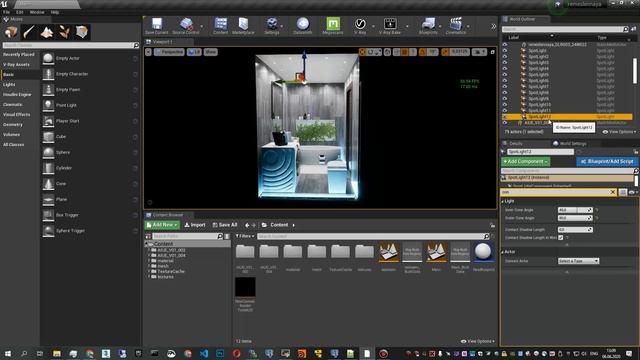Open Content Browser View Options dropdown

click(478, 341)
